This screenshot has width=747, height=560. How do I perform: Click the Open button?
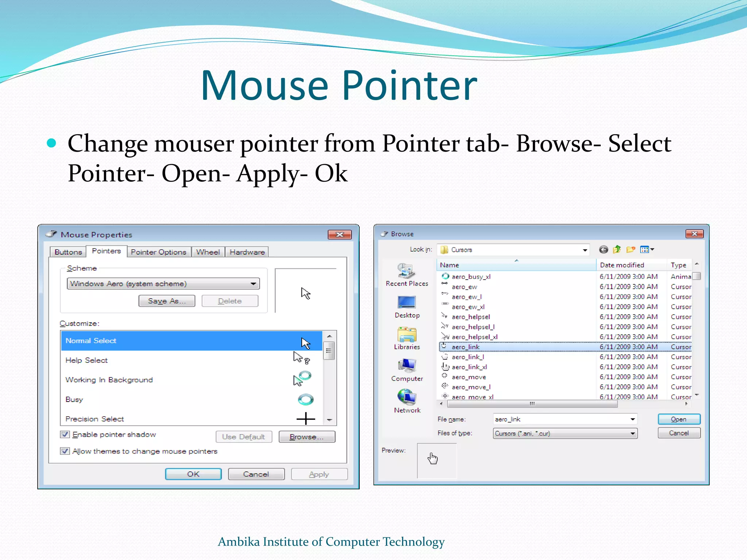click(678, 419)
